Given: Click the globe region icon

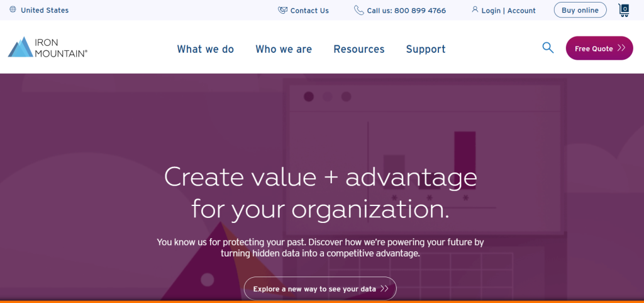Looking at the screenshot, I should tap(13, 10).
